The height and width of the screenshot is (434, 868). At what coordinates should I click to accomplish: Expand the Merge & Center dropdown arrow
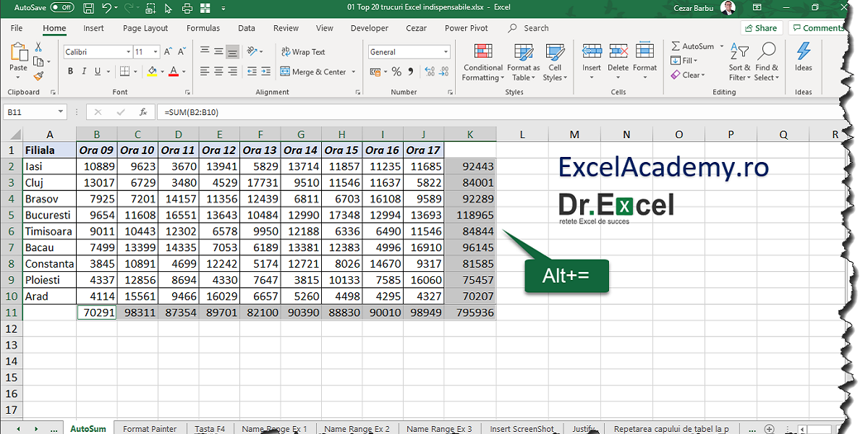point(354,72)
